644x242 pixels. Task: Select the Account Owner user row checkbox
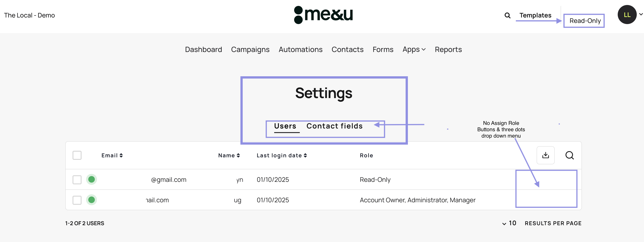pos(77,200)
